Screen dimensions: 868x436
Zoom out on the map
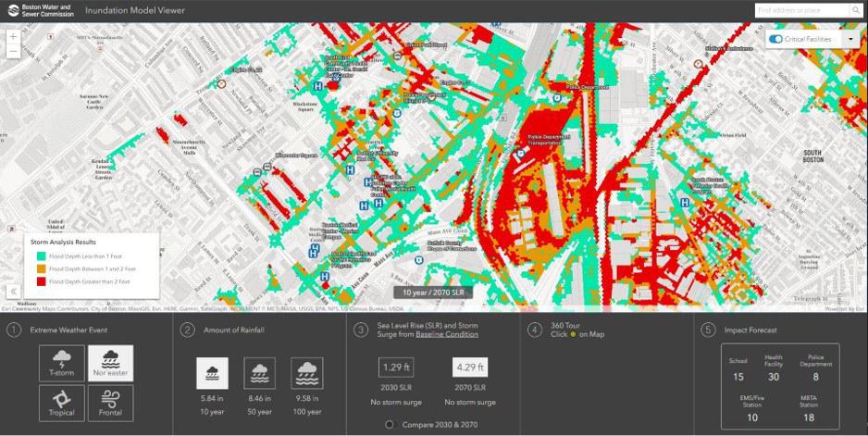[13, 52]
